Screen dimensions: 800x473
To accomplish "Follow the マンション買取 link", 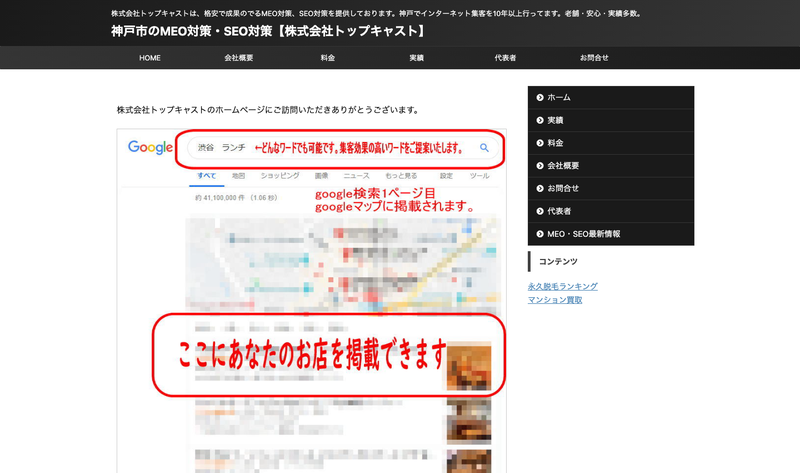I will [x=555, y=300].
